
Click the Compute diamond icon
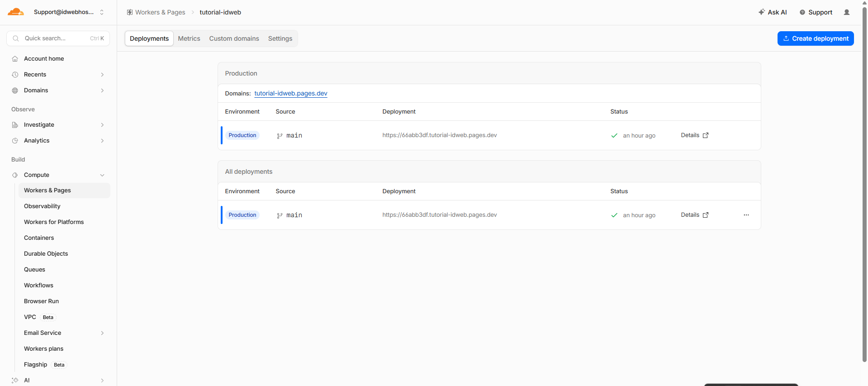tap(15, 175)
